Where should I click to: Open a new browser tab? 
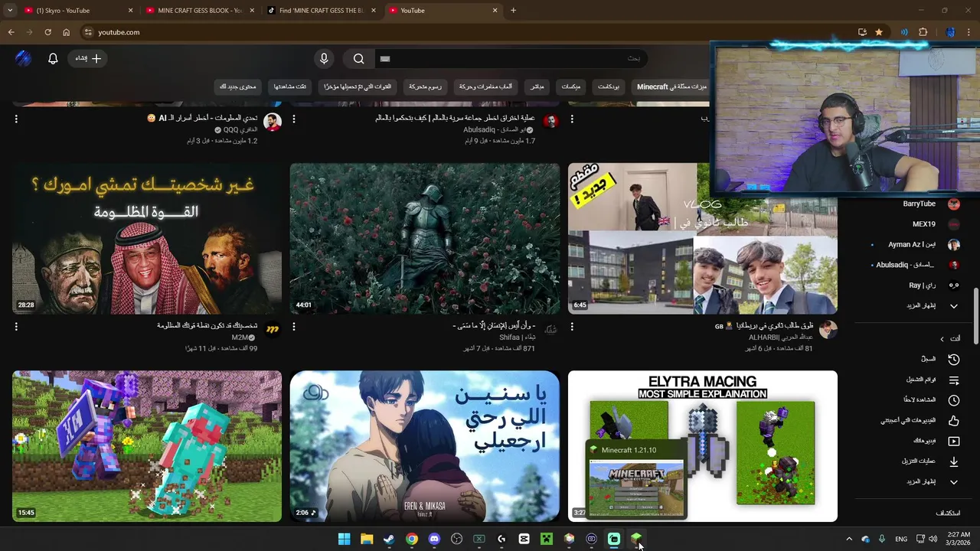click(x=513, y=11)
